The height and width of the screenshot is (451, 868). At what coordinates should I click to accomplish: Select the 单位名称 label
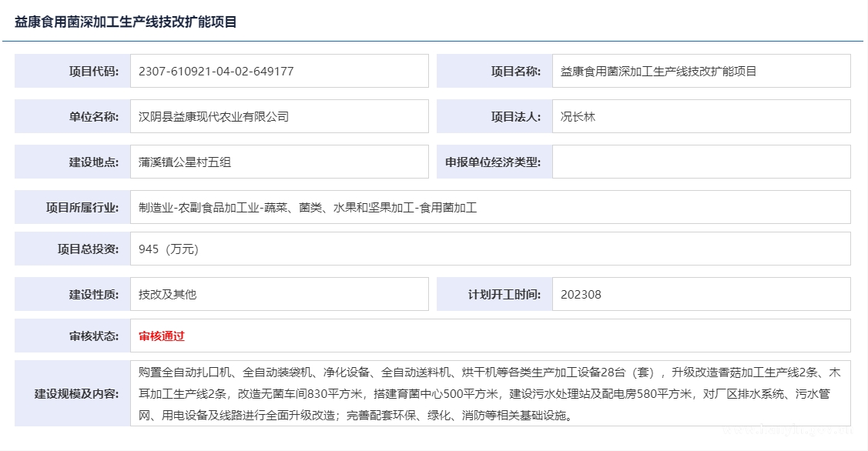[93, 117]
